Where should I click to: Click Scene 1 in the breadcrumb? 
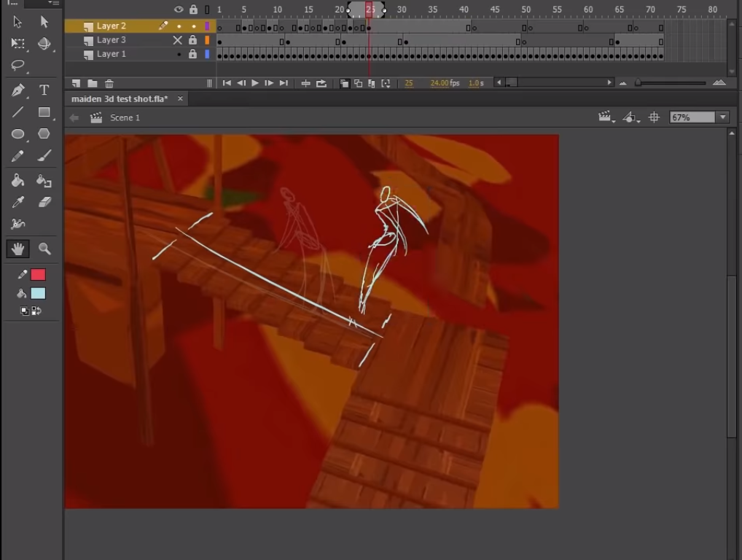point(125,117)
